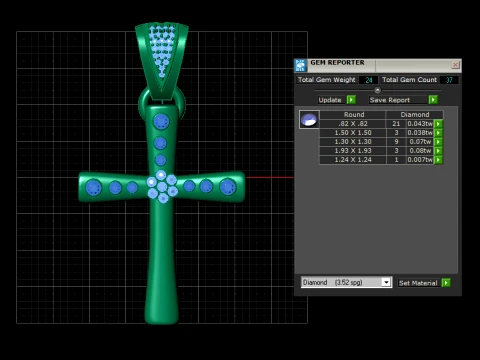Click the Total Gem Weight value .24
The image size is (480, 360).
(368, 80)
